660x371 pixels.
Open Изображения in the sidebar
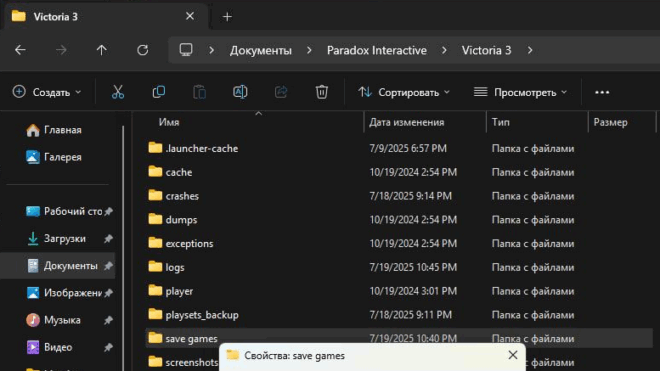[64, 293]
